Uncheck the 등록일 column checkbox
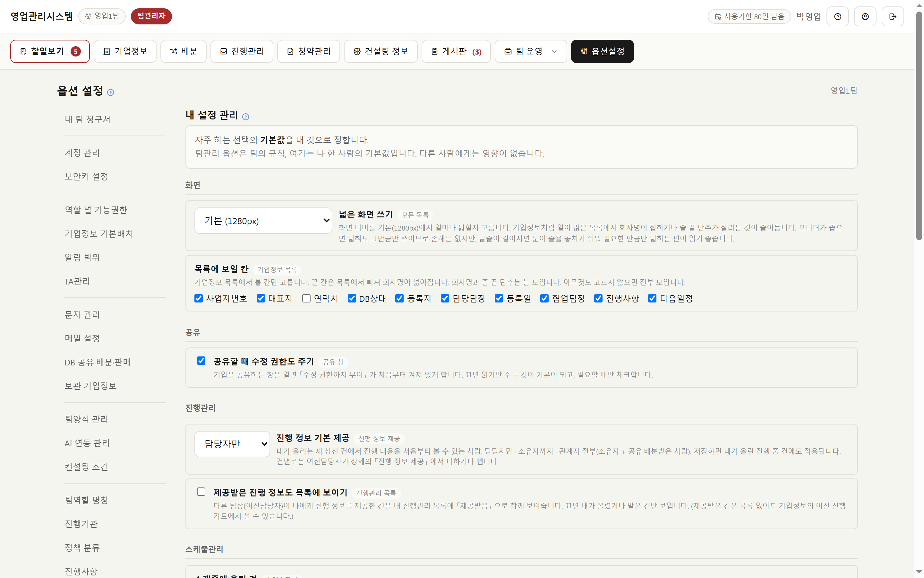The image size is (924, 578). (x=499, y=298)
